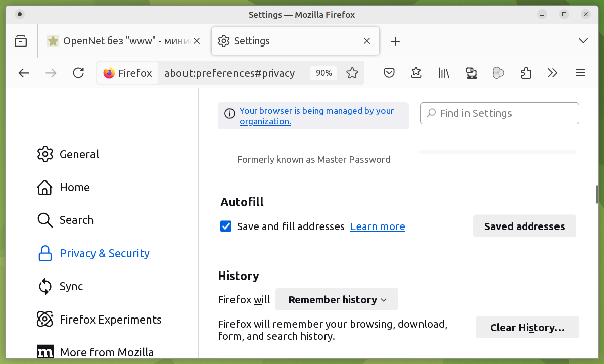The width and height of the screenshot is (604, 364).
Task: Open the Search settings category
Action: [x=76, y=220]
